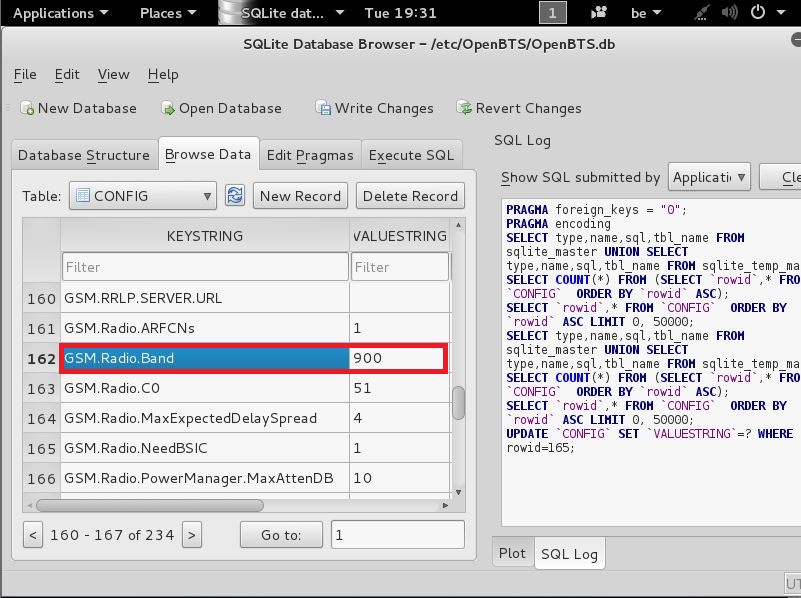Select the value 51 cell
The height and width of the screenshot is (598, 801).
[400, 388]
